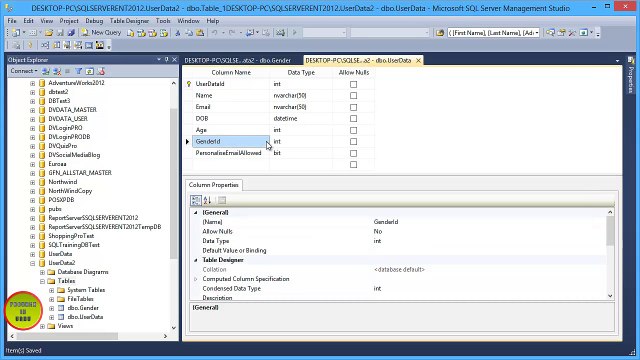Viewport: 640px width, 360px height.
Task: Click the Redo arrow icon
Action: (232, 33)
